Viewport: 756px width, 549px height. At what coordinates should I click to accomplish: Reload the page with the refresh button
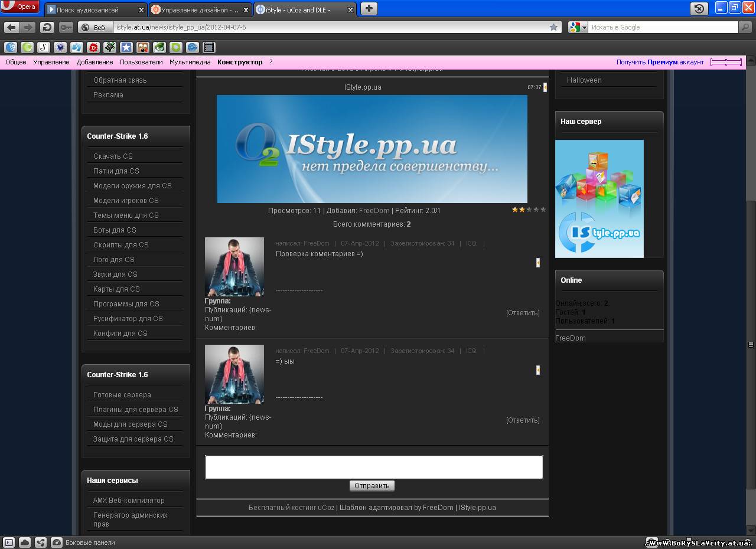click(x=47, y=27)
